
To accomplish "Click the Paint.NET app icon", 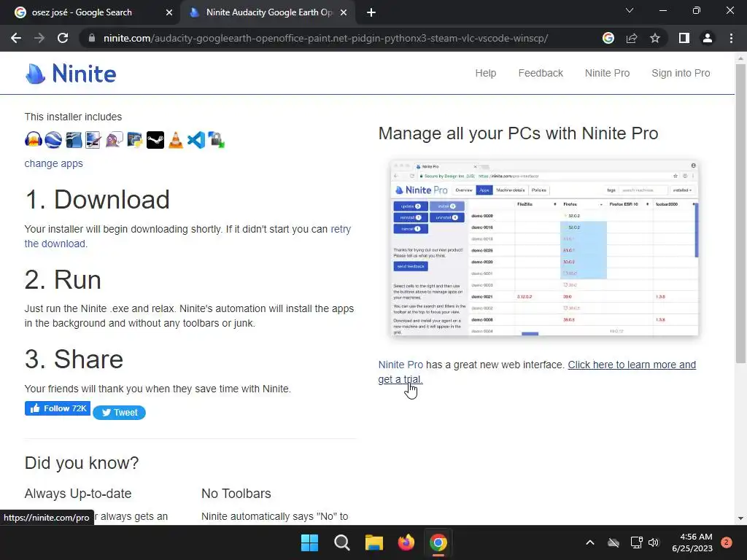I will (x=94, y=140).
